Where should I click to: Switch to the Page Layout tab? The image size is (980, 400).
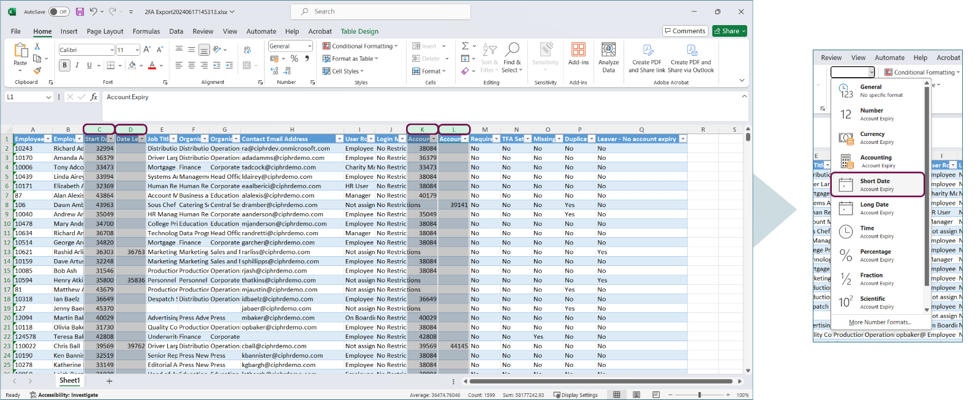[105, 31]
